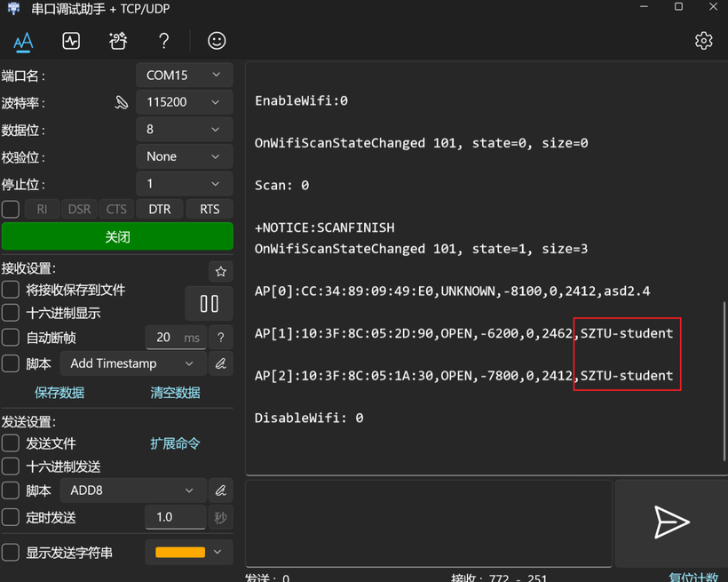Image resolution: width=728 pixels, height=582 pixels.
Task: Edit the Add Timestamp script with pencil icon
Action: [220, 363]
